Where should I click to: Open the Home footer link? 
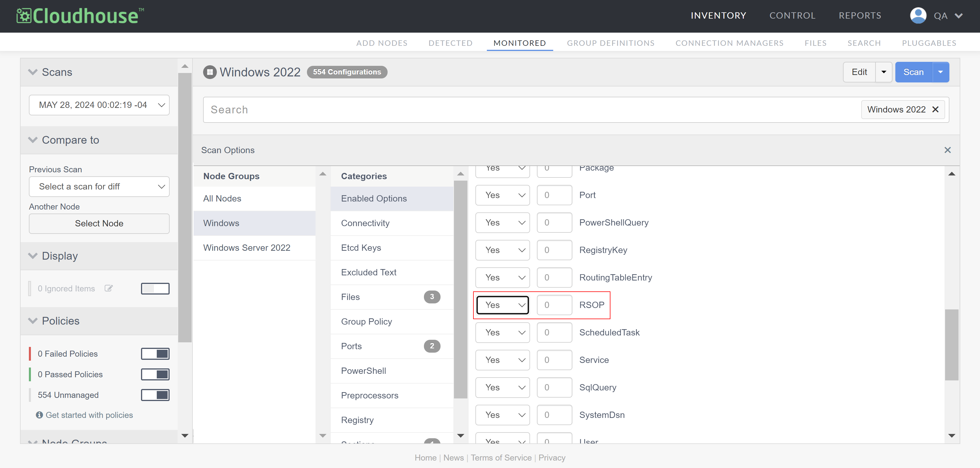[x=425, y=458]
